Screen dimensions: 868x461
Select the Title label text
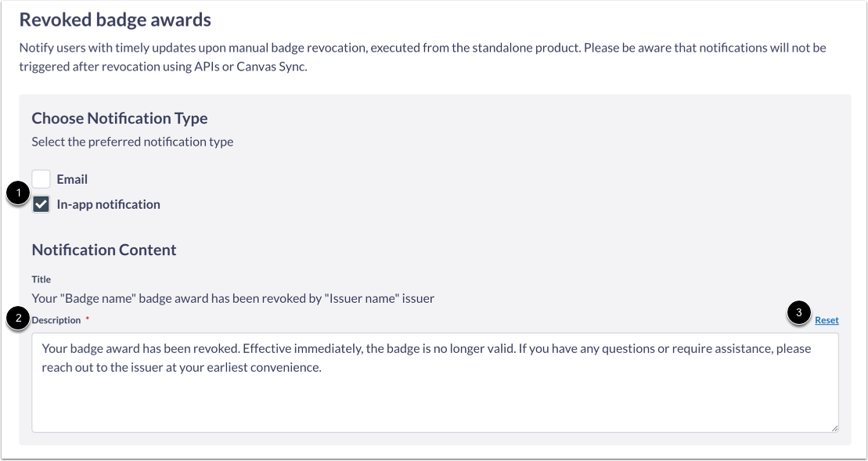(40, 279)
